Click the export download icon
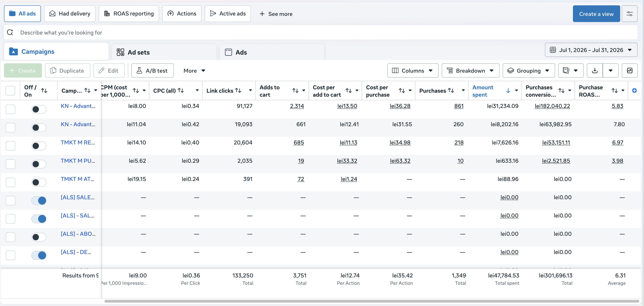This screenshot has width=644, height=306. point(595,71)
